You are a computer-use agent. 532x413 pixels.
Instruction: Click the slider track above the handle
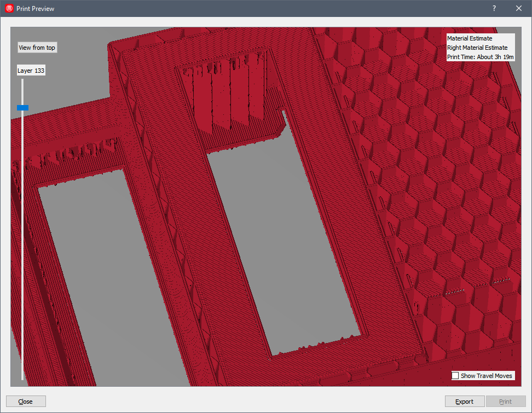pos(22,91)
